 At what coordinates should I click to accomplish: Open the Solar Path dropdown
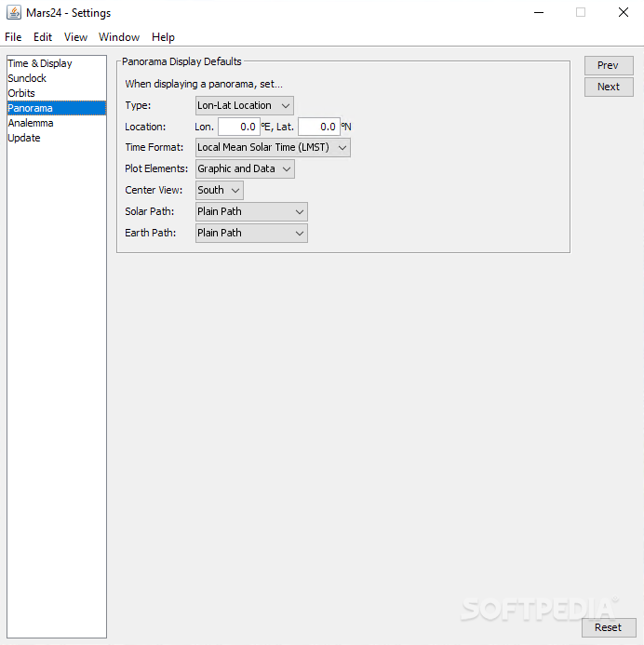pos(251,212)
